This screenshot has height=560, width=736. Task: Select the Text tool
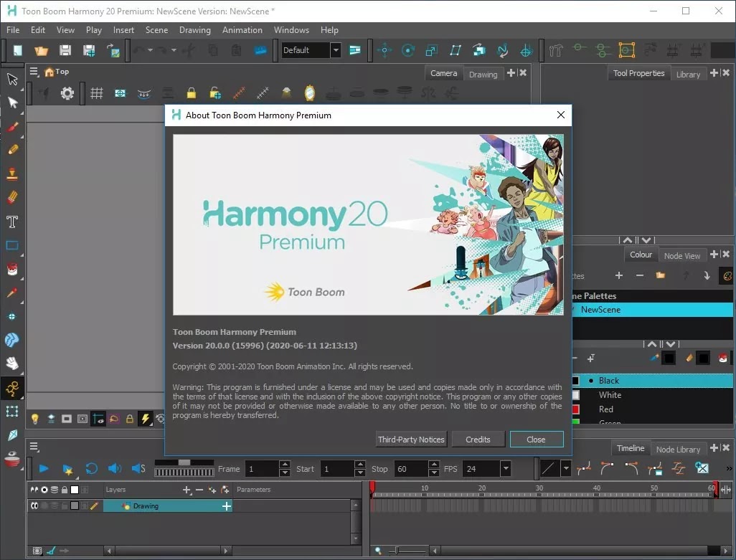(x=12, y=222)
